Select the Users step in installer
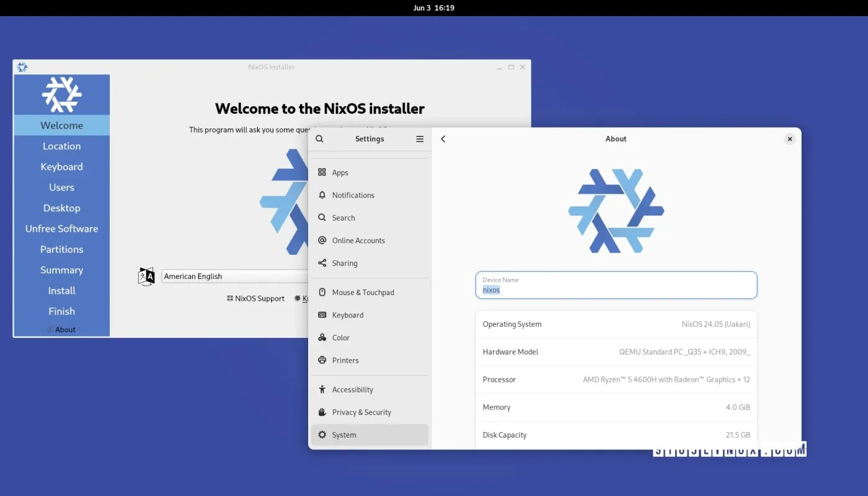The height and width of the screenshot is (496, 868). click(61, 187)
